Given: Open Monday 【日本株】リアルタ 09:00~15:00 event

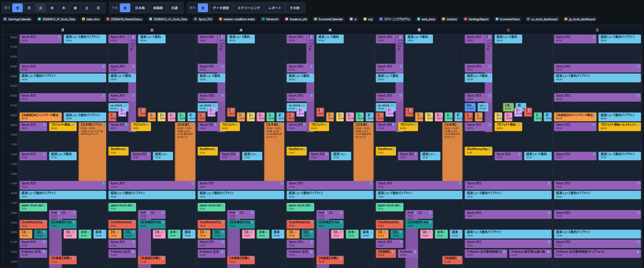Looking at the screenshot, I should (92, 152).
